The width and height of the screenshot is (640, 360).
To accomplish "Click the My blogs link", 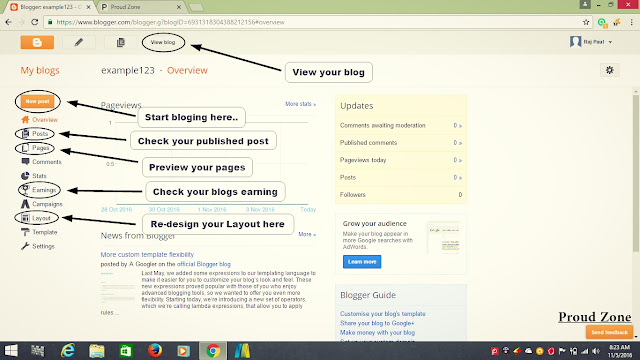I will (x=40, y=71).
